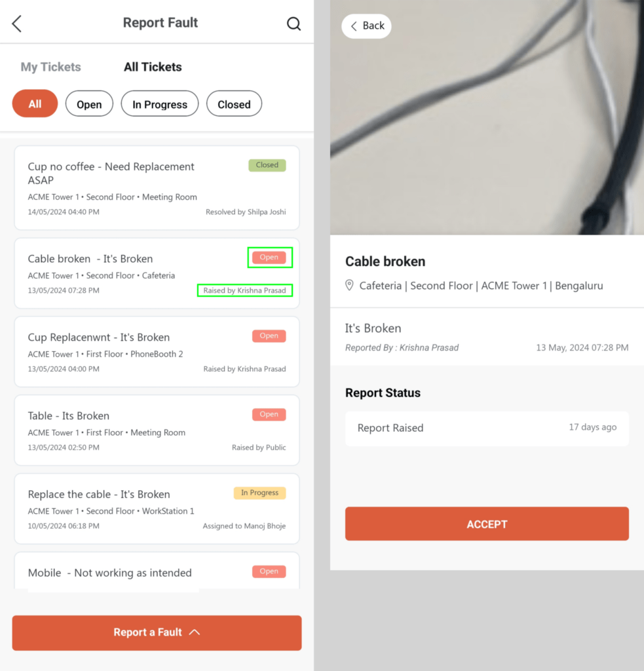Tap the back arrow beside Report Fault
644x671 pixels.
(x=16, y=24)
